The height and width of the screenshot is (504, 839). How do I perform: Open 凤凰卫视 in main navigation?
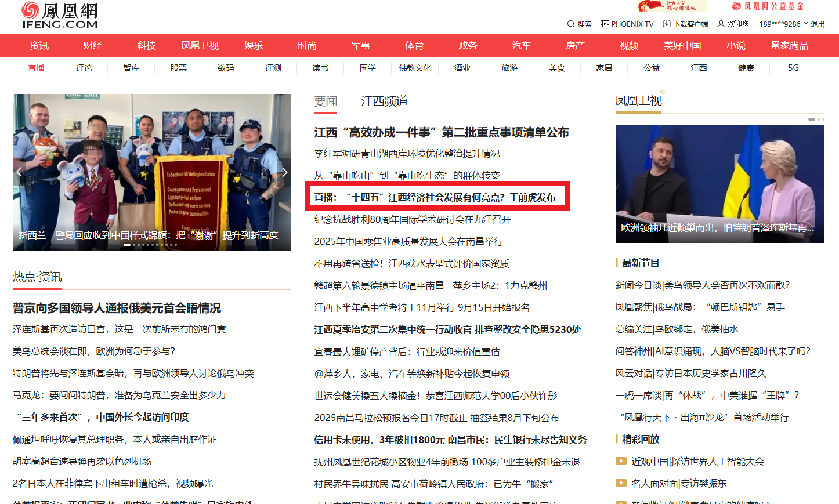(x=200, y=45)
